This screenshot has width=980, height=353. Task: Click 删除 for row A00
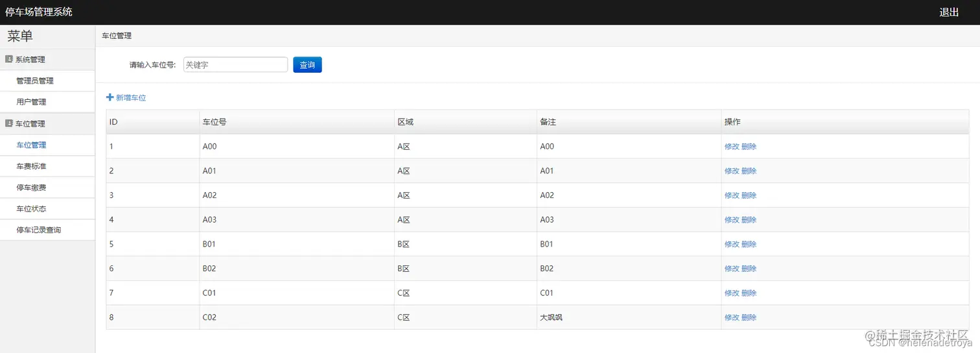click(x=749, y=147)
